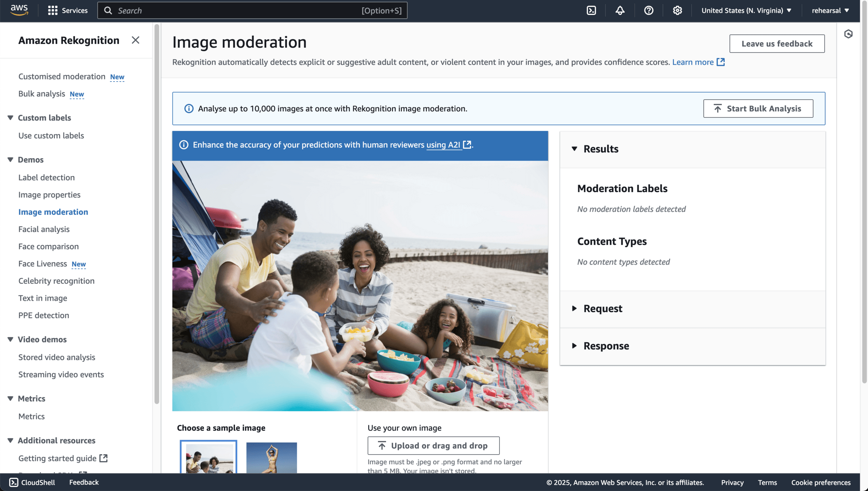
Task: Click the AWS logo home icon
Action: [x=19, y=10]
